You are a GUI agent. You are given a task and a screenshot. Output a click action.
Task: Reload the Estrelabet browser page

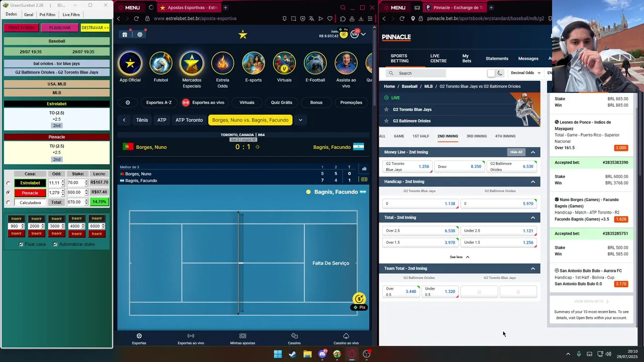click(x=136, y=19)
